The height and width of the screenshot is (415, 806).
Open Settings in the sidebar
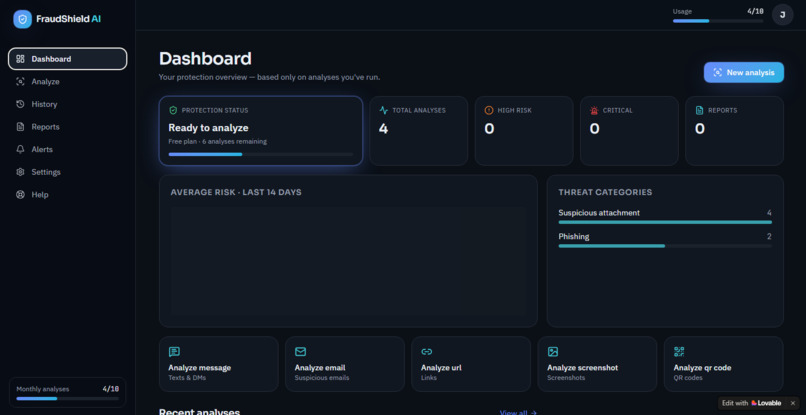pyautogui.click(x=67, y=172)
